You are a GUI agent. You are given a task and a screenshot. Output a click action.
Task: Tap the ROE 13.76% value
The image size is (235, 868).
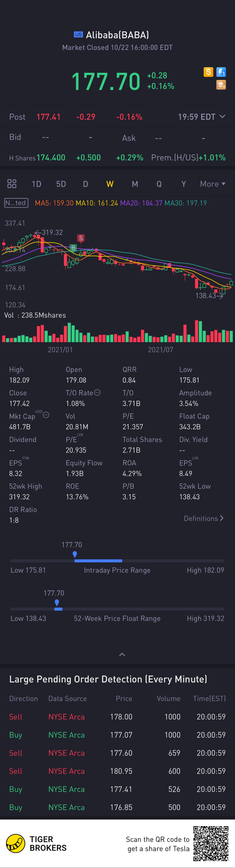point(77,497)
